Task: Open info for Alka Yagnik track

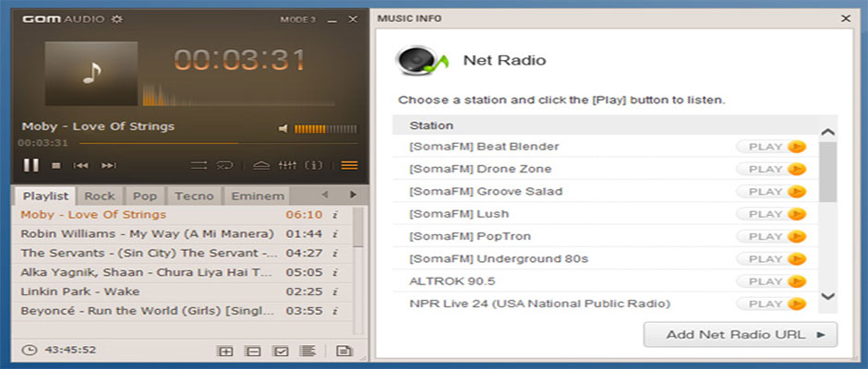Action: (335, 272)
